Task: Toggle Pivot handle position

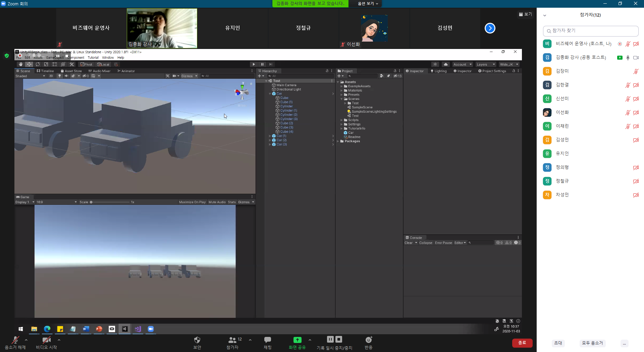Action: 86,64
